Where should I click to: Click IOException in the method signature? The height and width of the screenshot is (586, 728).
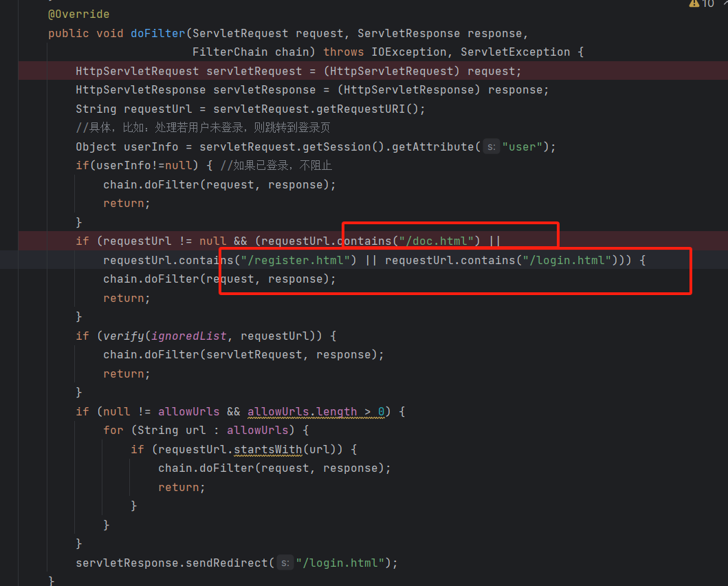tap(408, 52)
